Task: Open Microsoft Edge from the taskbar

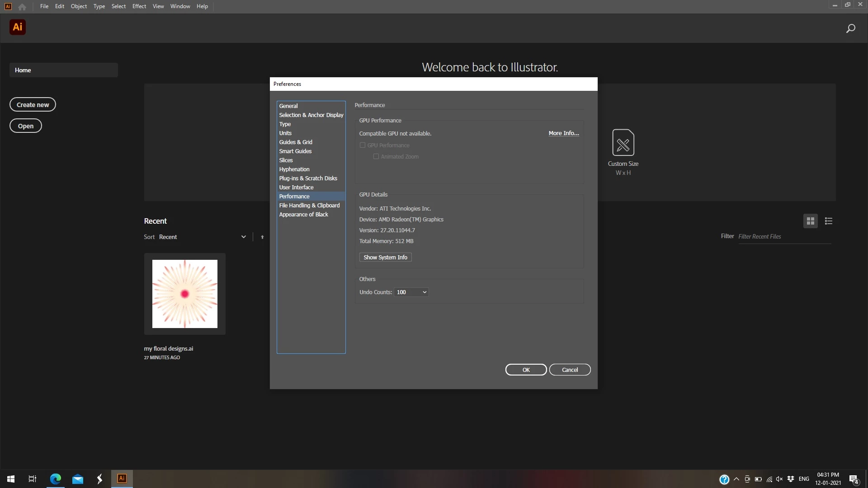Action: tap(56, 479)
